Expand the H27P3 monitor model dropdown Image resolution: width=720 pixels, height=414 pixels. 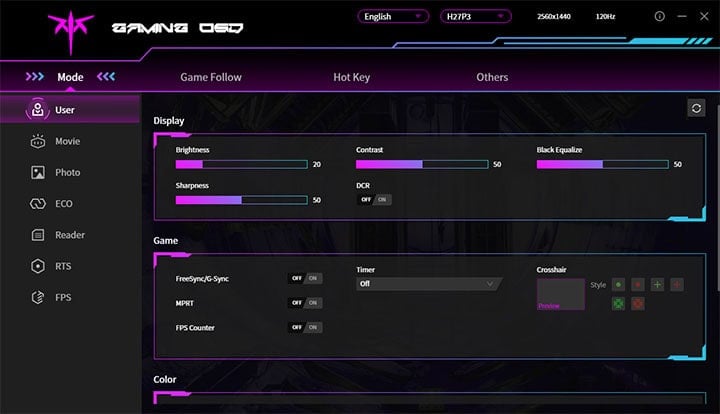[x=476, y=16]
